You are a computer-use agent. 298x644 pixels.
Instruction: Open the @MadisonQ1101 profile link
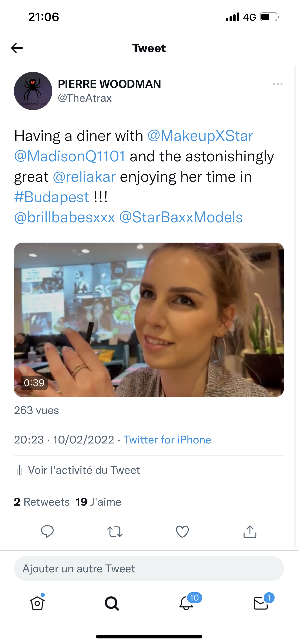coord(70,156)
